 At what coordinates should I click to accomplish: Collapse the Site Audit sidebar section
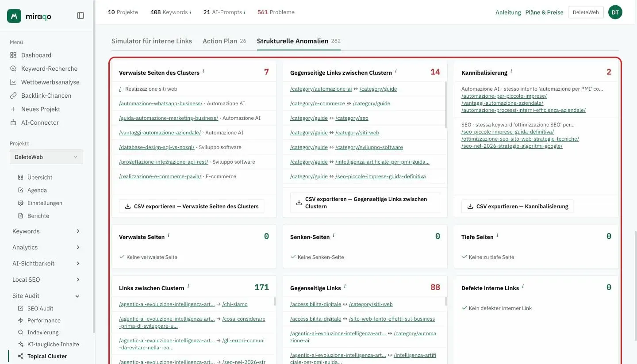tap(46, 296)
